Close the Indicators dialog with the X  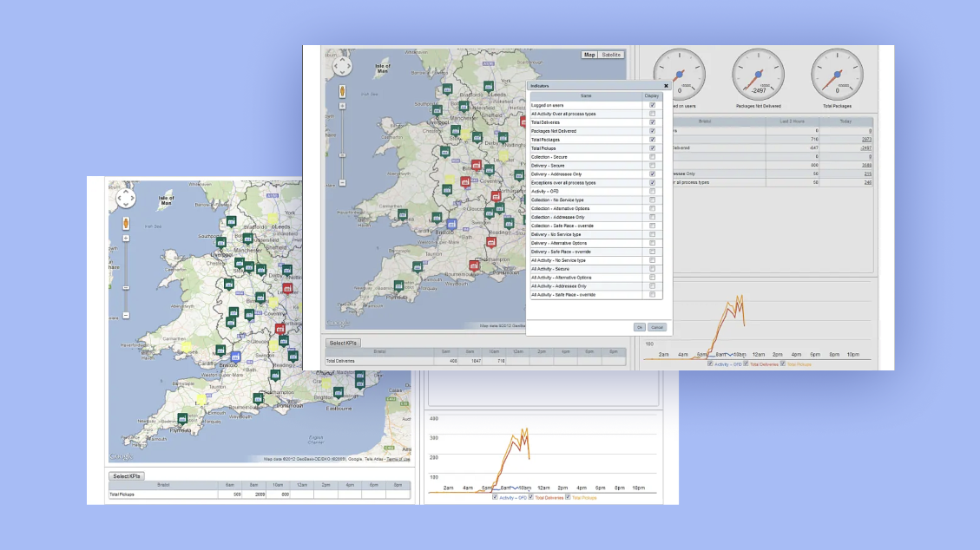pos(666,86)
